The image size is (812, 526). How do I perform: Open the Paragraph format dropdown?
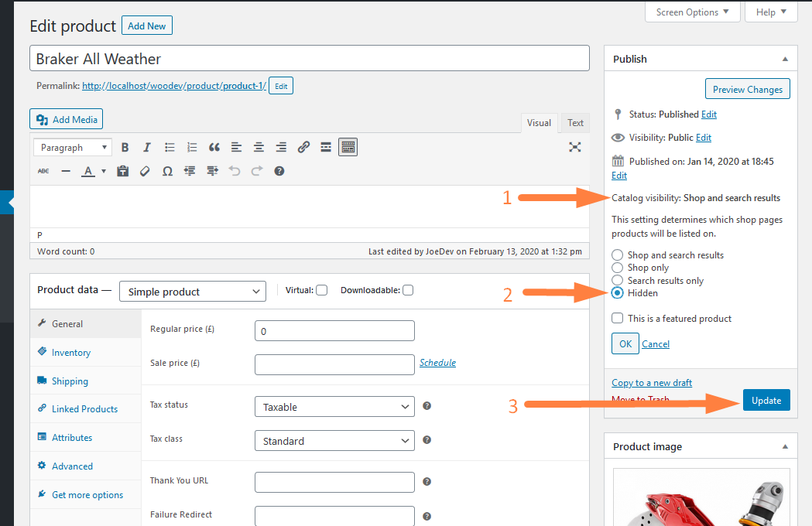[x=73, y=148]
